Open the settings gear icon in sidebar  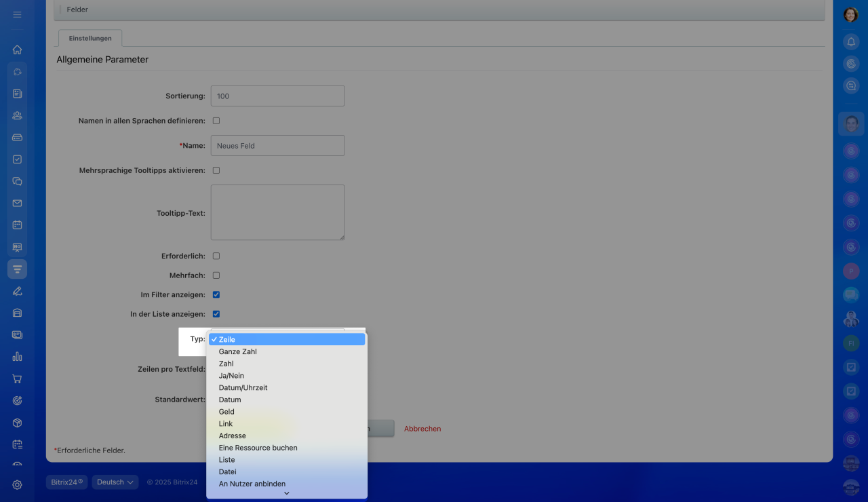click(x=18, y=485)
